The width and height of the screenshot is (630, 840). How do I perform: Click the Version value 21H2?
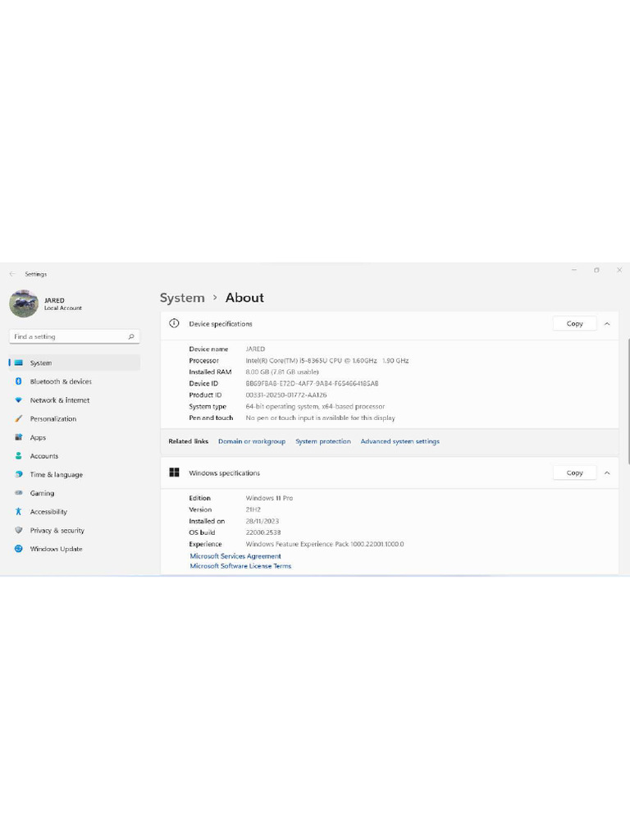click(253, 509)
